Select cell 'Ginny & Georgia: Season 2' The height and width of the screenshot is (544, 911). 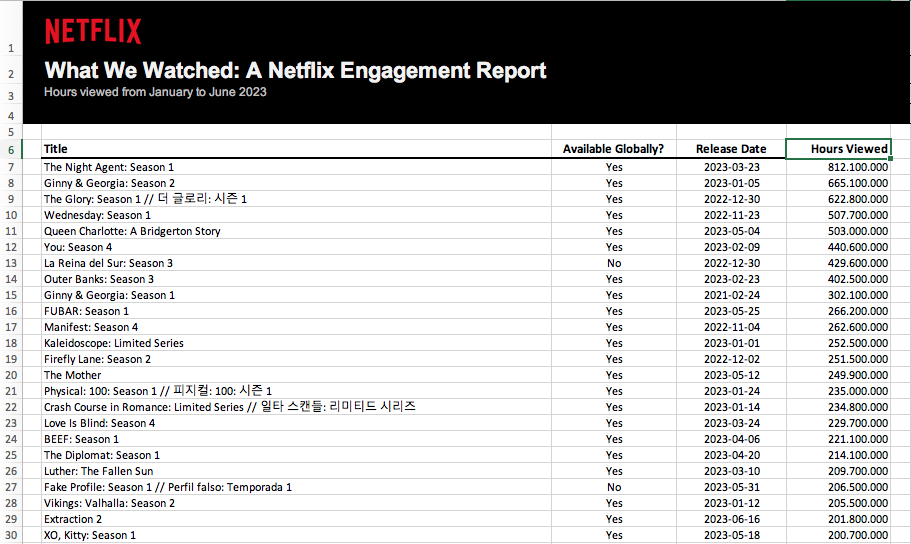296,183
